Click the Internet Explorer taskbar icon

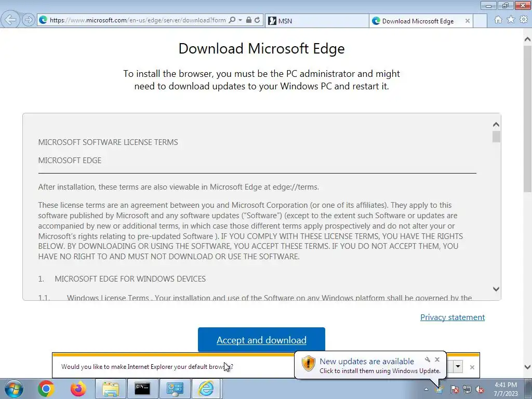click(x=206, y=389)
